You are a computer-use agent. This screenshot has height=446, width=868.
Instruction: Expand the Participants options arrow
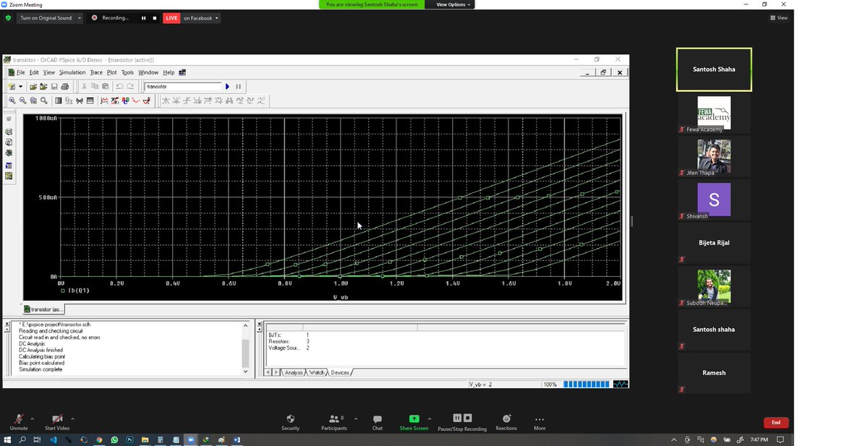tap(356, 418)
